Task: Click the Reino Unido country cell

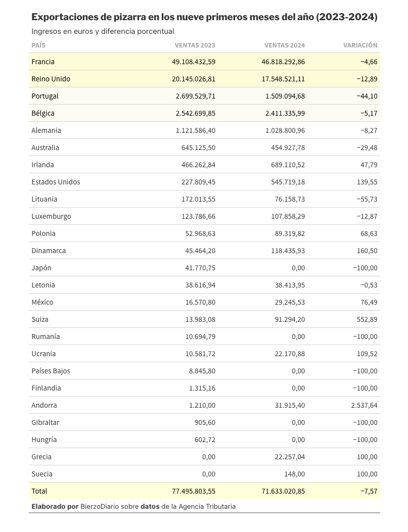Action: tap(51, 79)
